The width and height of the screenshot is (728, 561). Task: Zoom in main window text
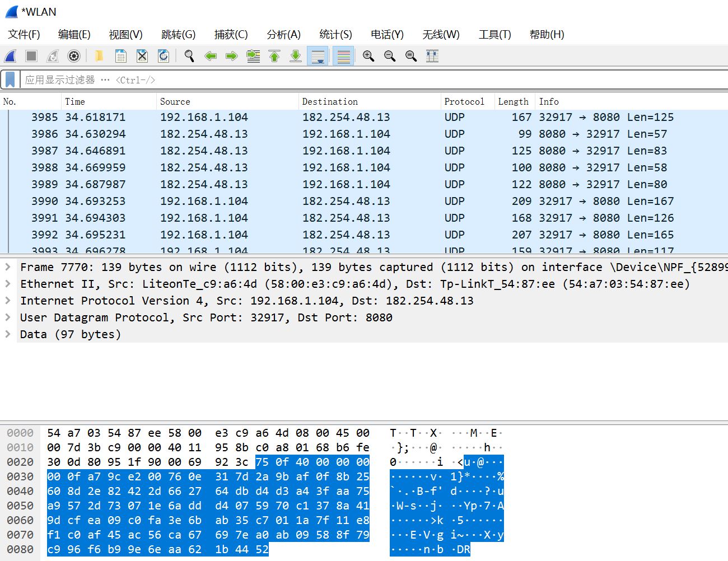[x=368, y=56]
